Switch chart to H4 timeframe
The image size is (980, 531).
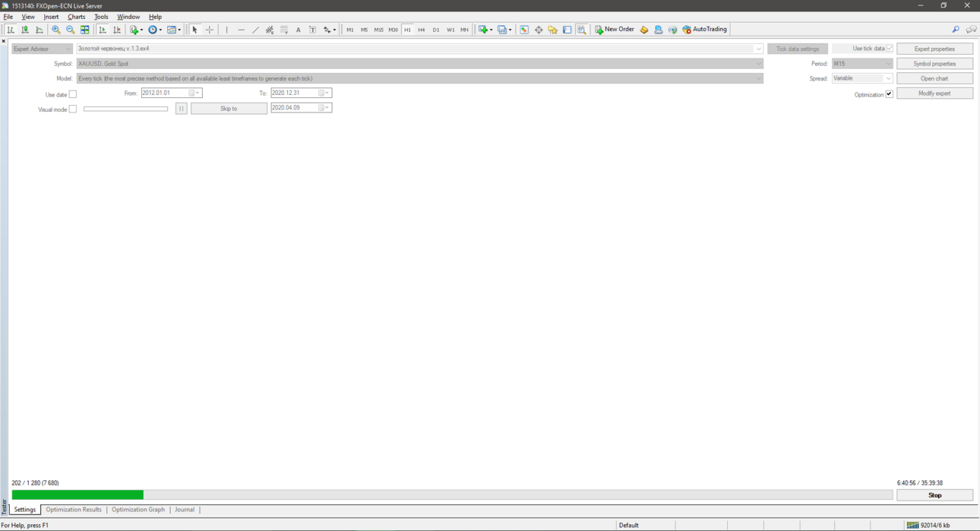[x=422, y=30]
